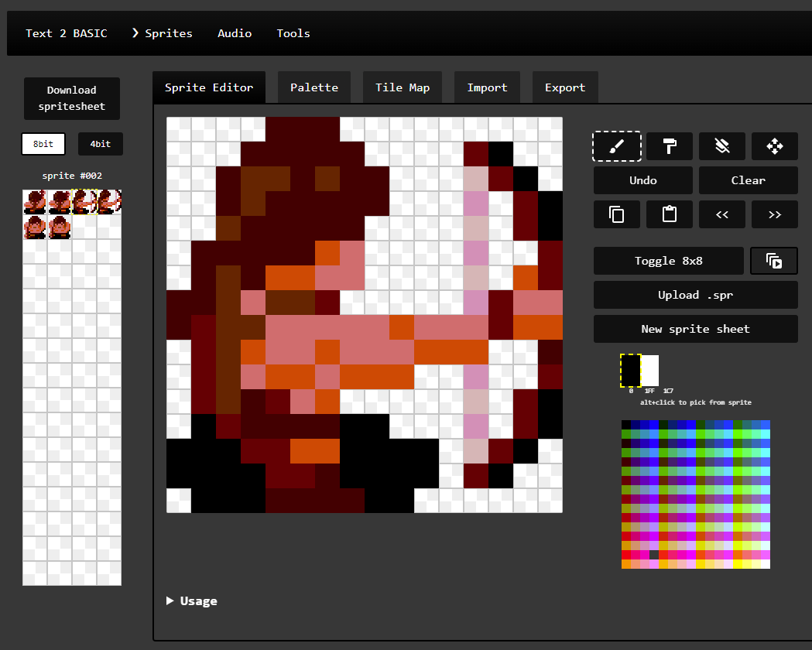Select the four-arrow move tool
812x650 pixels.
pyautogui.click(x=774, y=145)
